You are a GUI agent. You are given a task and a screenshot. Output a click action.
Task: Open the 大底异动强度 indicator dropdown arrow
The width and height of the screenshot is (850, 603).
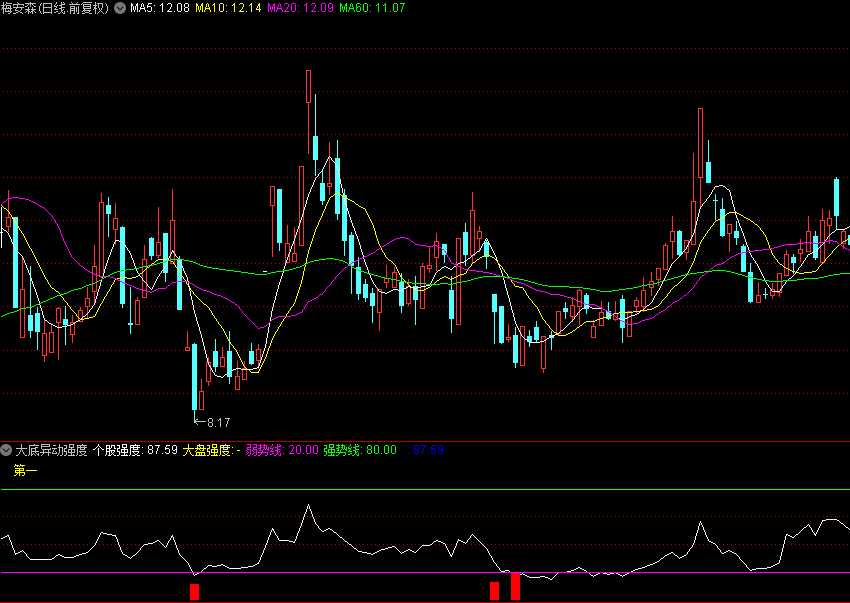(6, 450)
